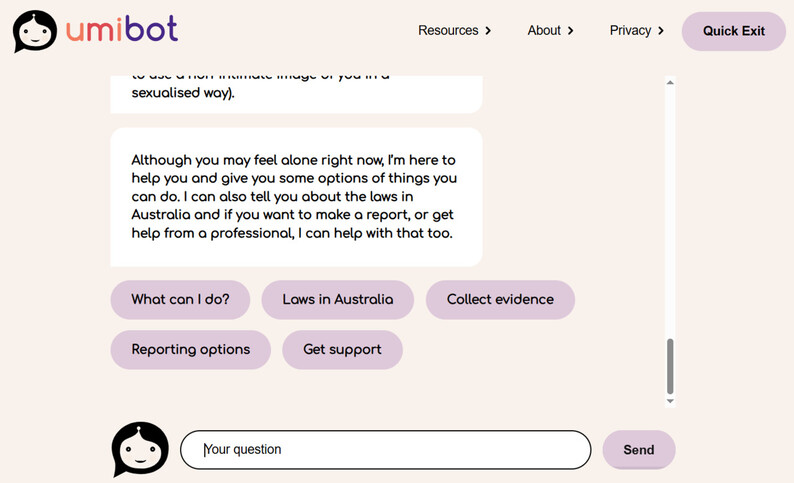The width and height of the screenshot is (794, 483).
Task: Open the Resources menu
Action: [x=448, y=31]
